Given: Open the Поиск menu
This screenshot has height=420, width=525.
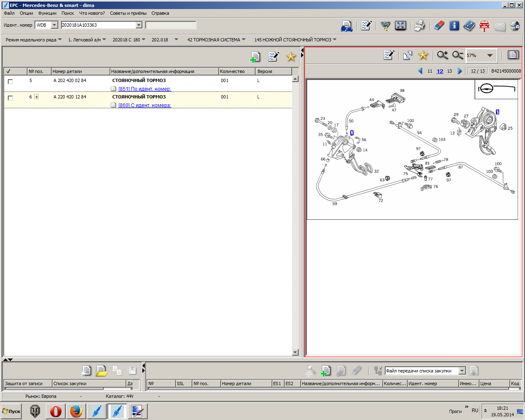Looking at the screenshot, I should [x=68, y=13].
